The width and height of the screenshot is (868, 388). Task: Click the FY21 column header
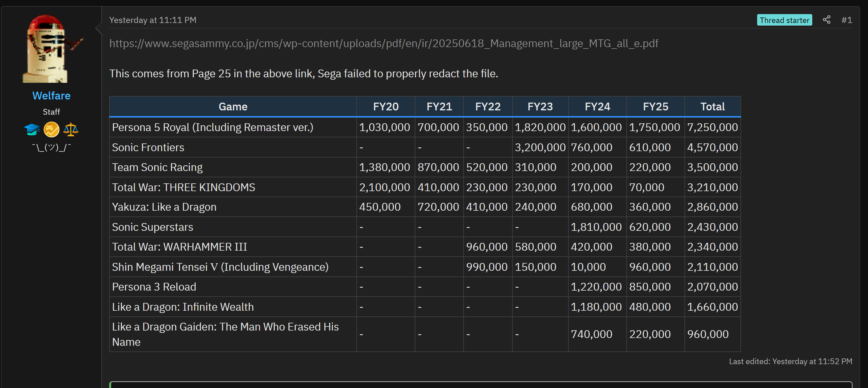coord(439,107)
